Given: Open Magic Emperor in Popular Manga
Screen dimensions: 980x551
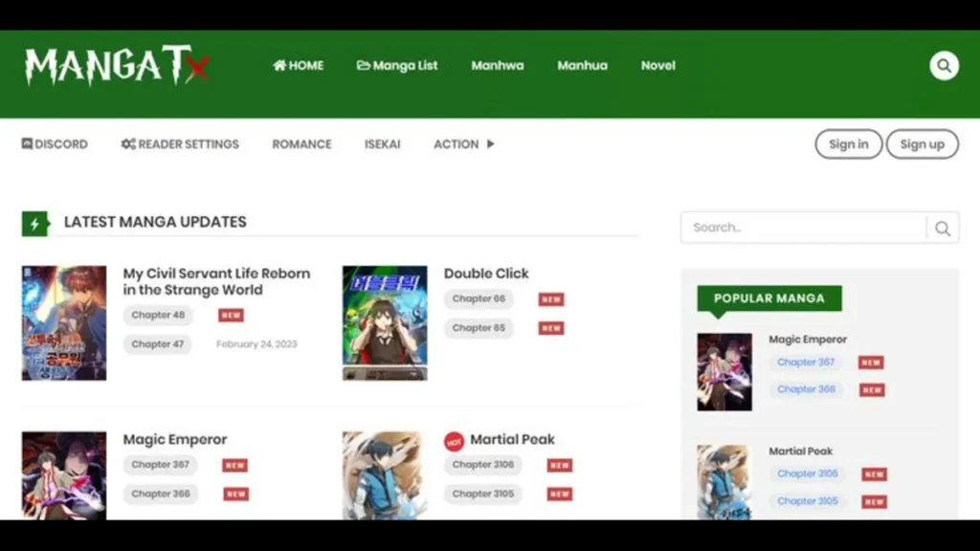Looking at the screenshot, I should tap(808, 340).
